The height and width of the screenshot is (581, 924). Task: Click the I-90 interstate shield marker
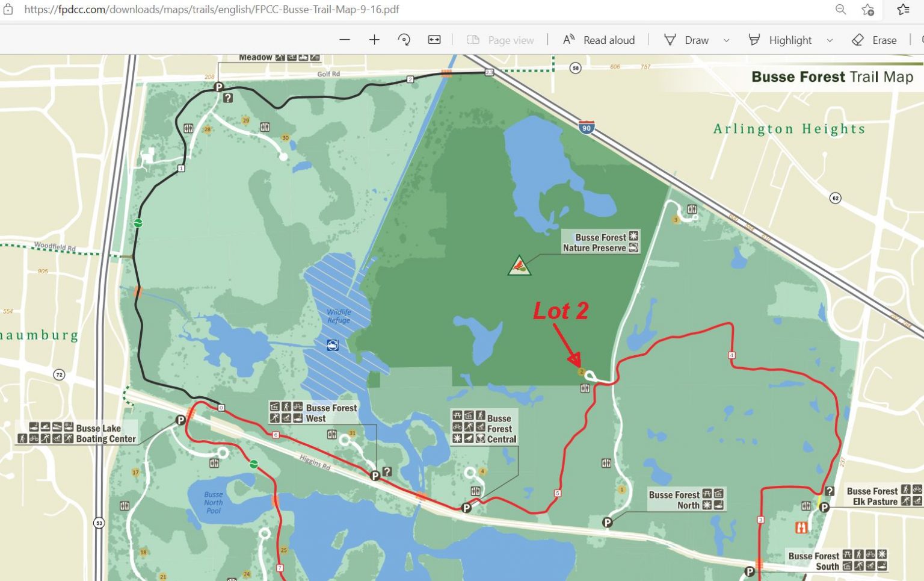pos(587,127)
